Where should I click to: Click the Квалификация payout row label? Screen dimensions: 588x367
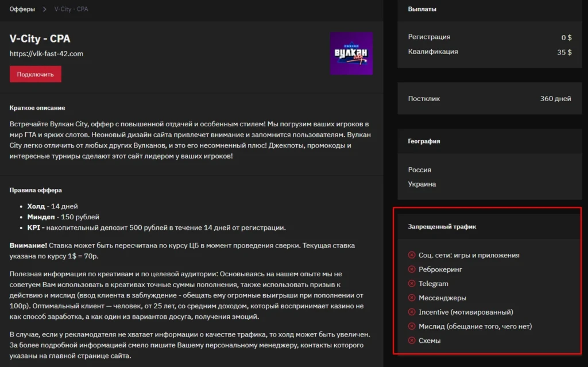pyautogui.click(x=433, y=52)
